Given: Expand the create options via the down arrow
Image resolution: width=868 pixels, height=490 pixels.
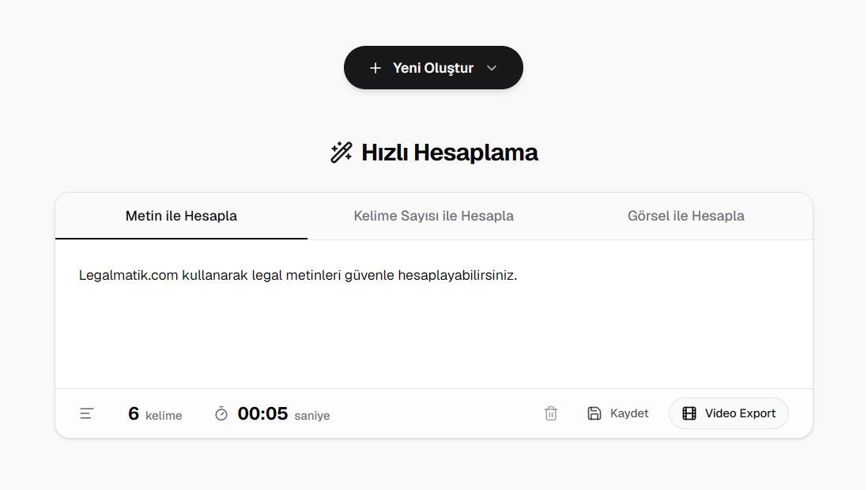Looking at the screenshot, I should [x=492, y=68].
